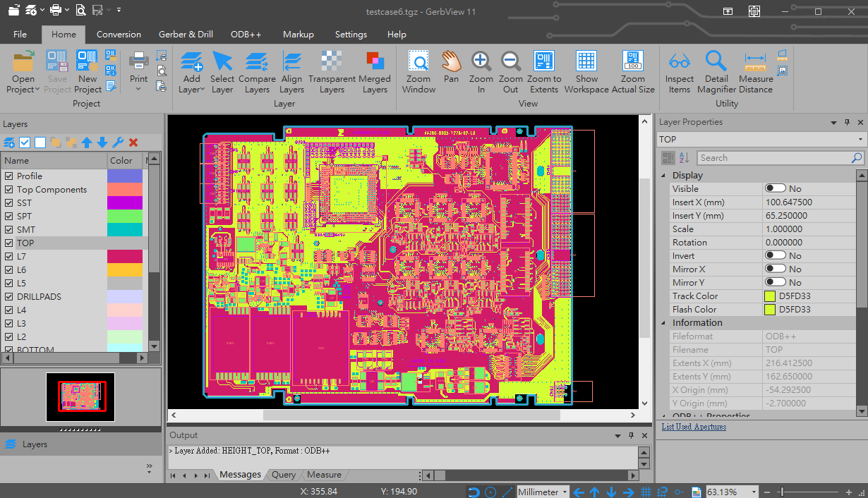Image resolution: width=868 pixels, height=498 pixels.
Task: Activate the Select Layer arrow tool
Action: [x=222, y=72]
